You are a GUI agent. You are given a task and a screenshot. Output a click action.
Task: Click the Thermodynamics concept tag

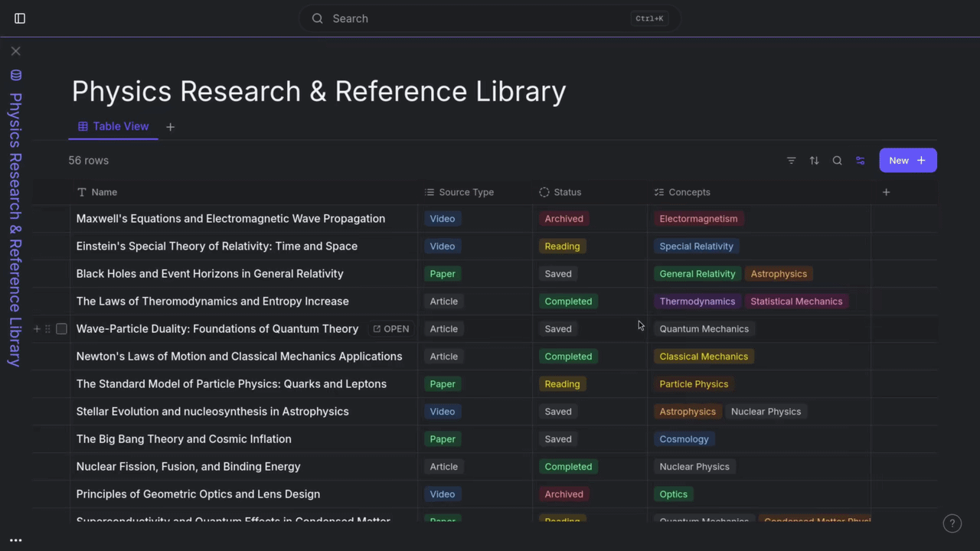(697, 302)
